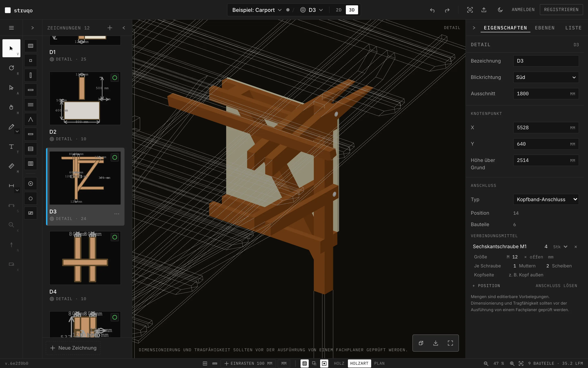Viewport: 588px width, 368px height.
Task: Open the Stk unit dropdown
Action: pos(560,247)
